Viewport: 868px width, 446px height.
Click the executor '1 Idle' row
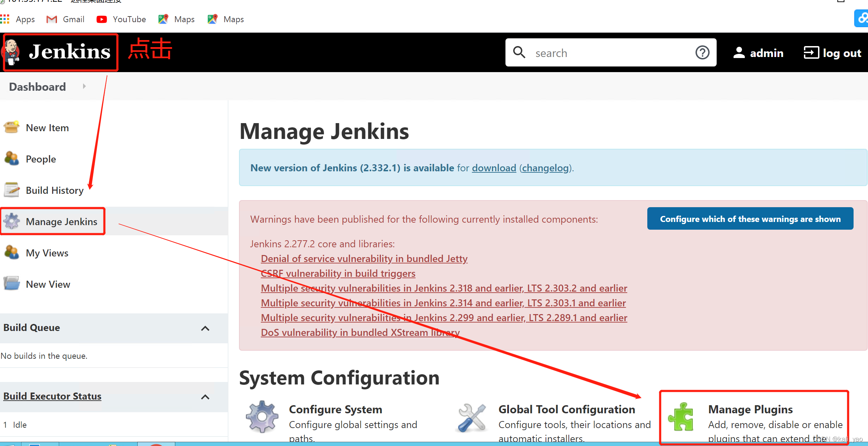pos(113,425)
